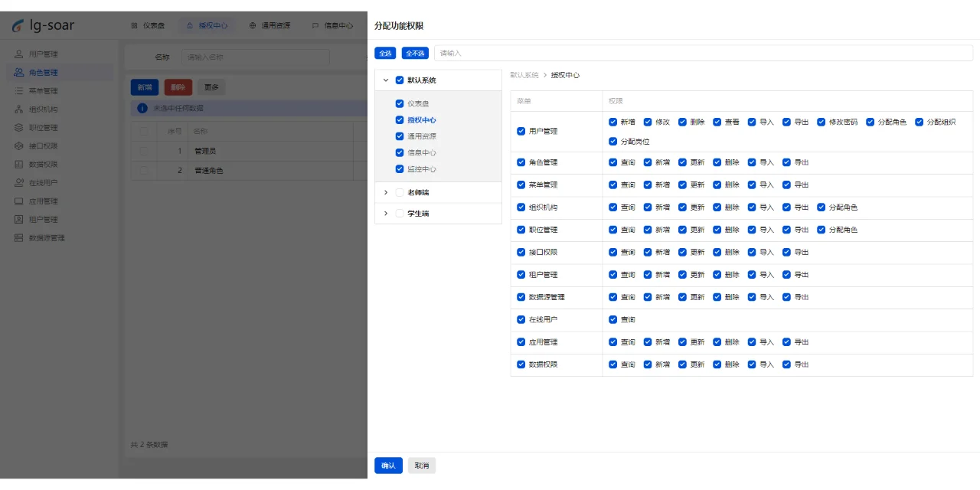Focus the 名称 search input field
The image size is (980, 490).
(255, 57)
